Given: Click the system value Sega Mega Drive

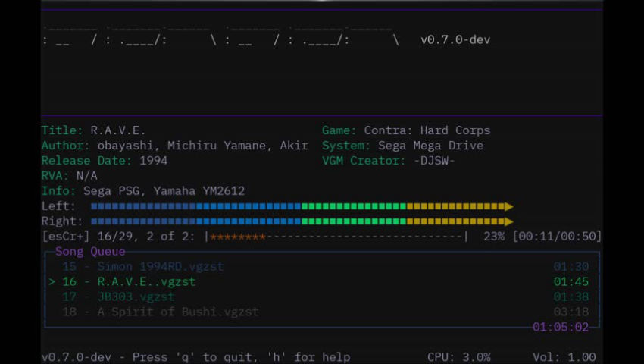Looking at the screenshot, I should click(430, 146).
